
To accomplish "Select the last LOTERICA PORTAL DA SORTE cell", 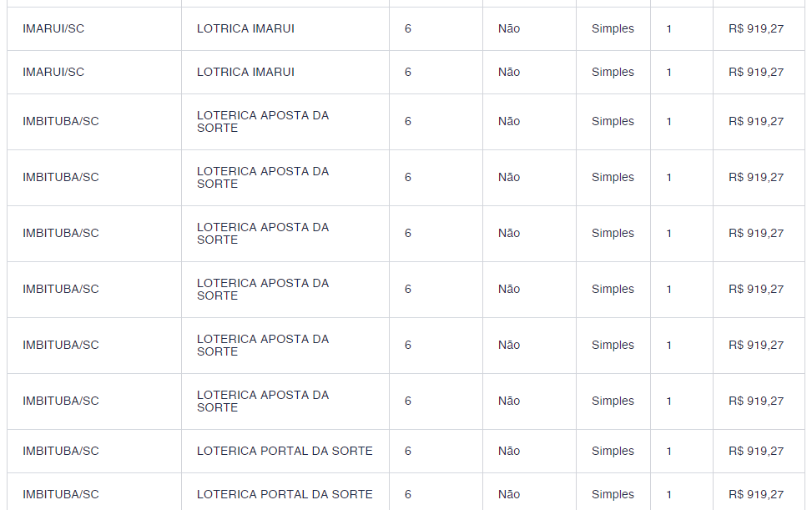I will click(285, 494).
